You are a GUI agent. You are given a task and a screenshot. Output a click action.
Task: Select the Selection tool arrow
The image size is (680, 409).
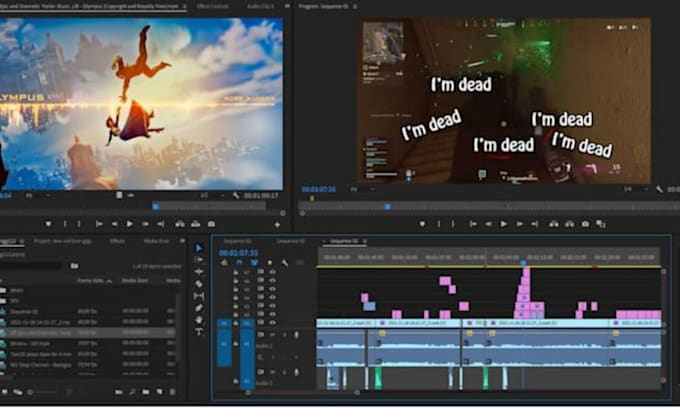(199, 248)
